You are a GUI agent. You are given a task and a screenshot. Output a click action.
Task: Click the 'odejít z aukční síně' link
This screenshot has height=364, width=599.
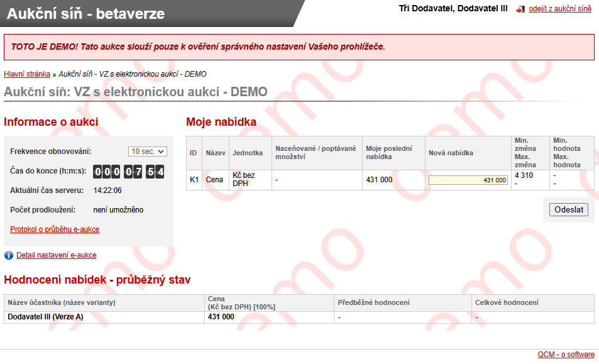[559, 9]
